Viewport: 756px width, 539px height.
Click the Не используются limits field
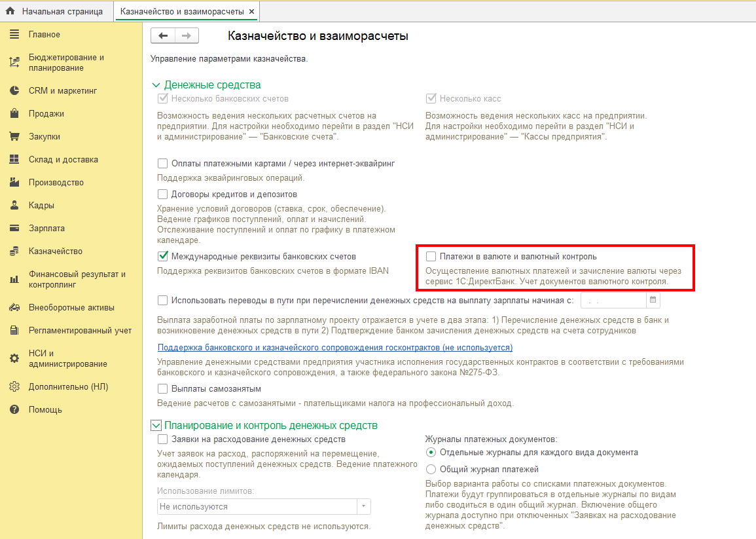tap(257, 507)
